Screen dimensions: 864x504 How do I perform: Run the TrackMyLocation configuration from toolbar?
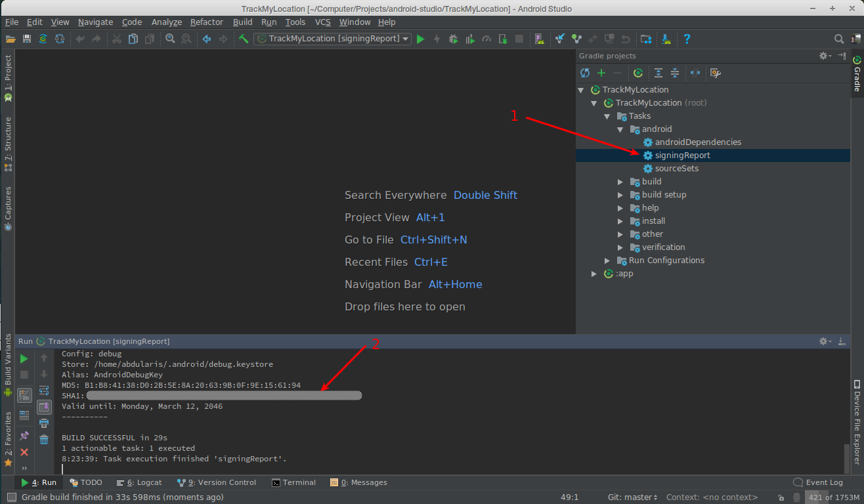(420, 39)
